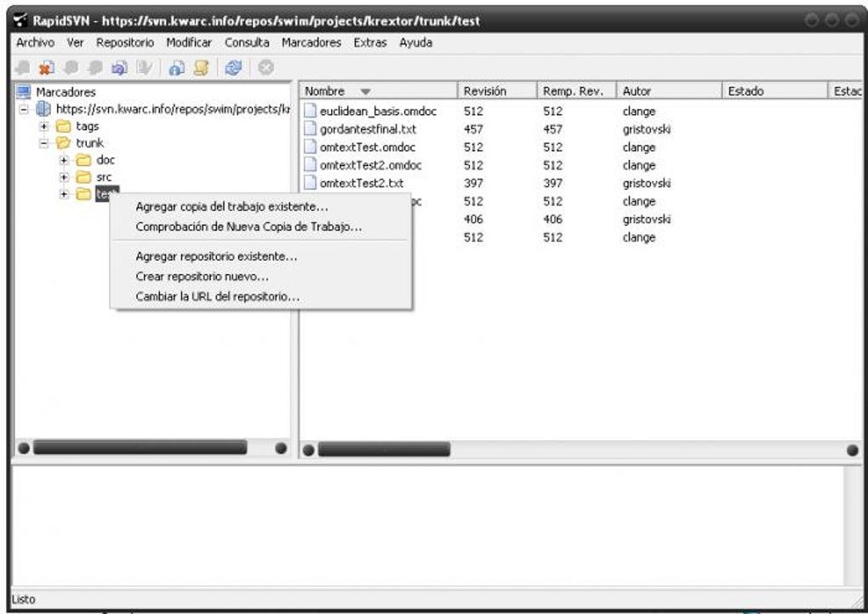Choose 'Agregar repositorio existente...'
Viewport: 868px width, 614px height.
261,256
